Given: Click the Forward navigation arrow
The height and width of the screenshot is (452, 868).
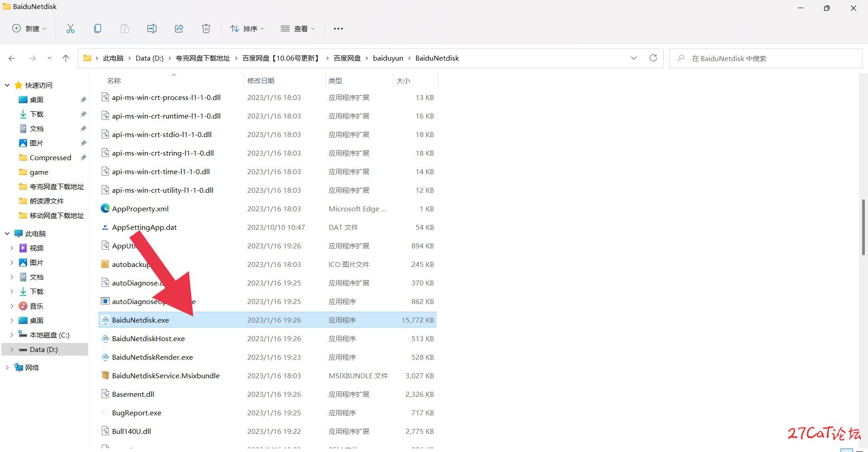Looking at the screenshot, I should (x=33, y=58).
